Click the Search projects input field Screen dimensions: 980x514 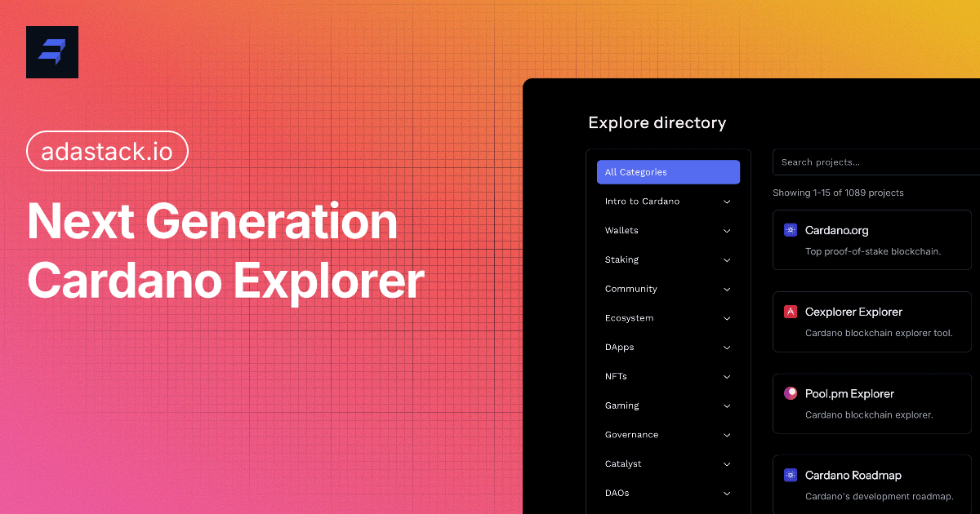click(x=874, y=162)
